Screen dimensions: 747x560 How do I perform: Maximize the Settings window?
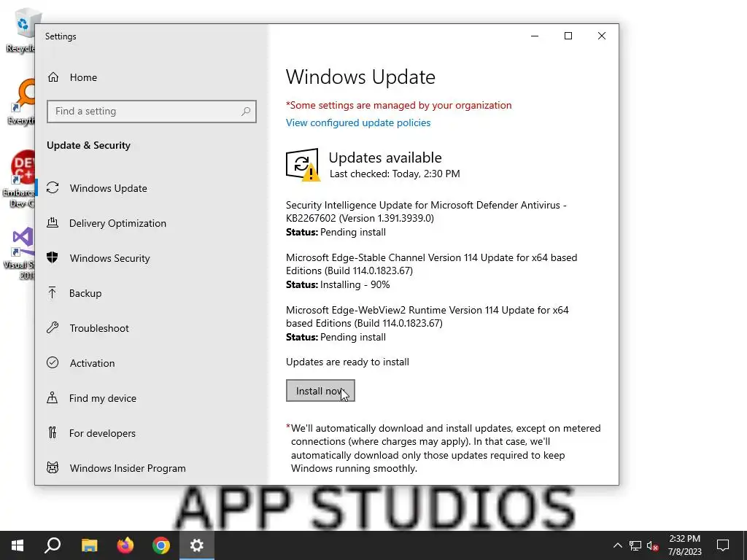point(568,36)
